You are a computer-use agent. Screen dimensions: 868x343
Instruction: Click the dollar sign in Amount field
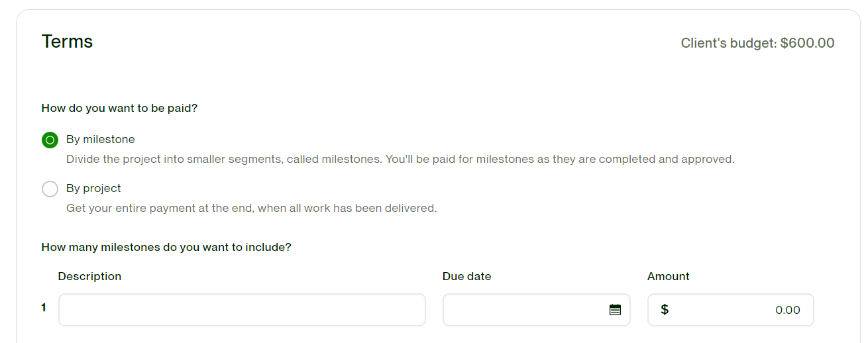click(x=665, y=310)
